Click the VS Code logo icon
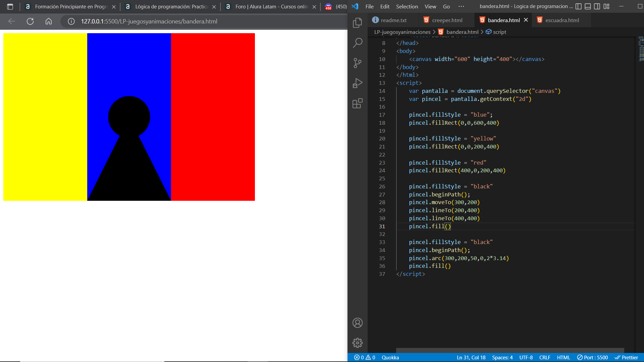 (x=355, y=6)
